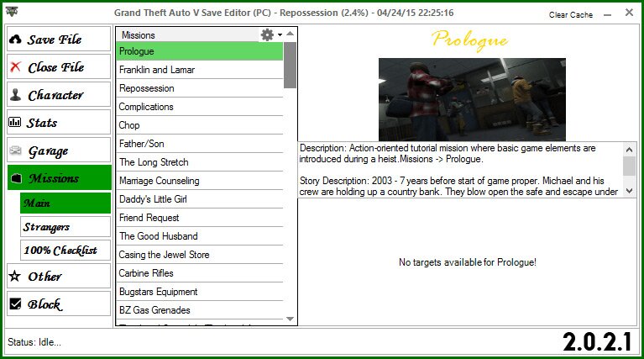644x359 pixels.
Task: Open Character section via person icon
Action: click(15, 95)
